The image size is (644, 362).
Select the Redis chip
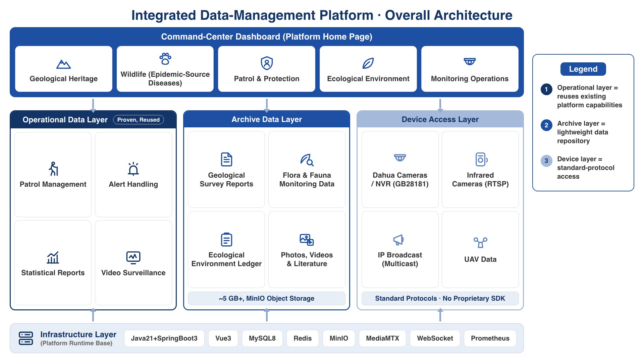tap(303, 338)
